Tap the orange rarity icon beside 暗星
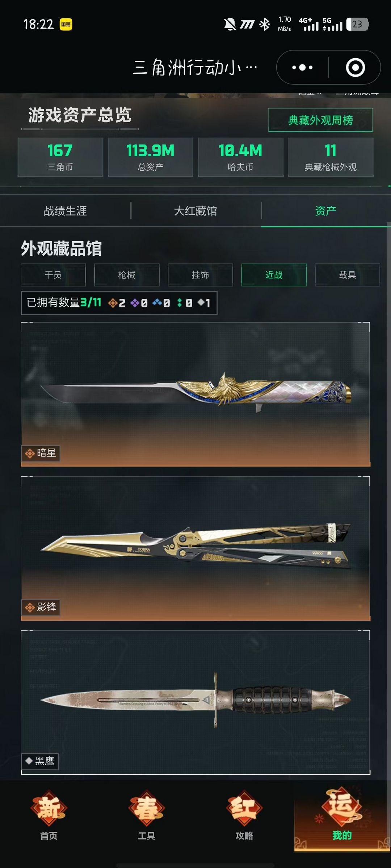The height and width of the screenshot is (868, 391). [x=30, y=453]
